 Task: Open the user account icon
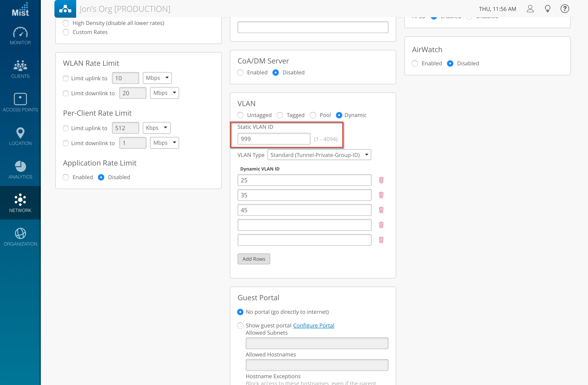pos(530,9)
